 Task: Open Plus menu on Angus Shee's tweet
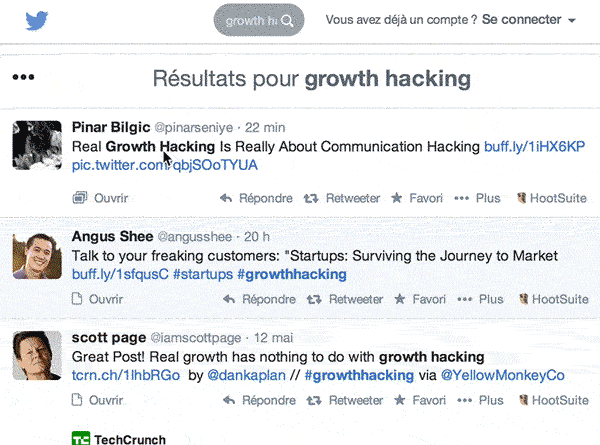coord(480,299)
